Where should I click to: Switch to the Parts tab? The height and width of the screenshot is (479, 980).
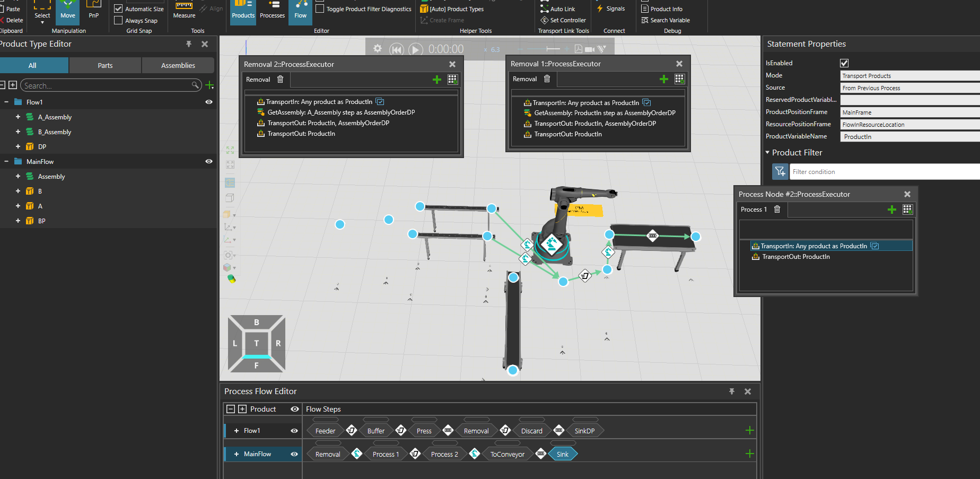(105, 66)
